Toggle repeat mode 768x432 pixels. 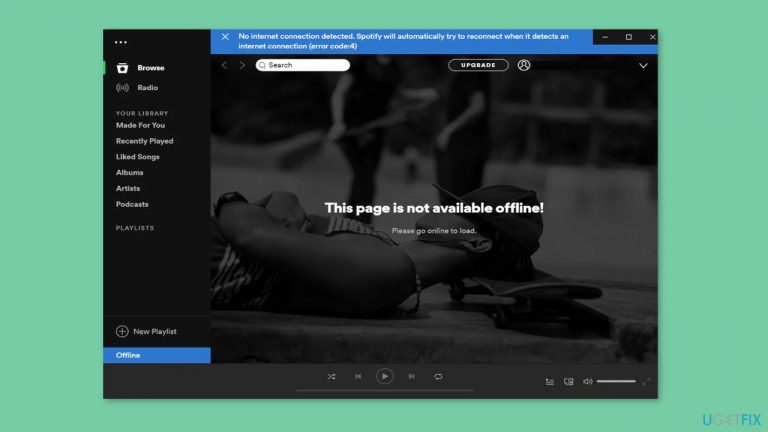(438, 377)
